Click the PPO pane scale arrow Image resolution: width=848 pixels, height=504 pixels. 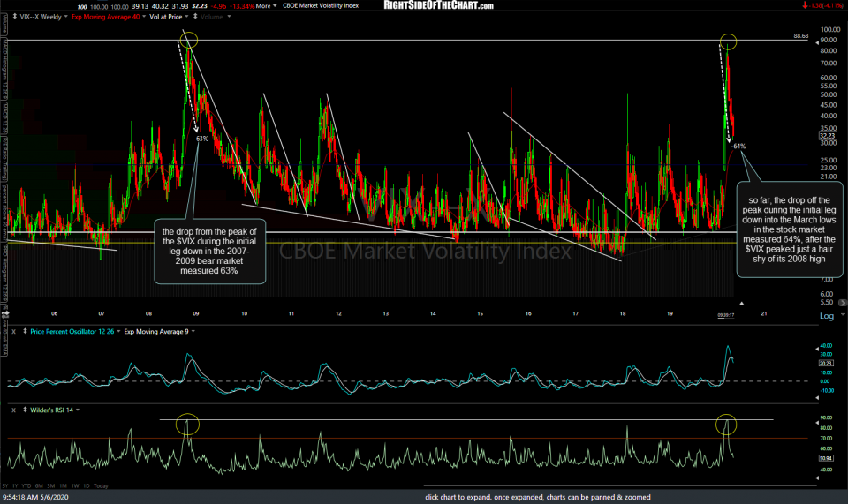pyautogui.click(x=817, y=350)
